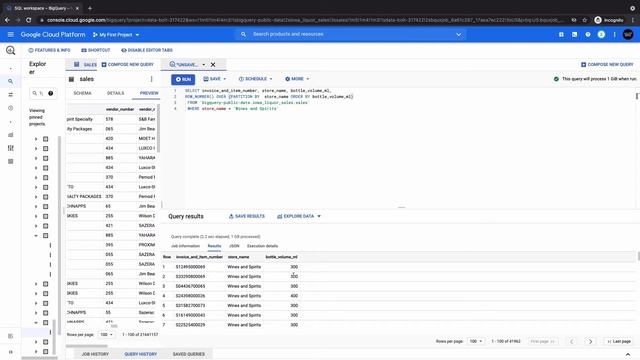The image size is (640, 360).
Task: Open the Help question mark in top bar
Action: (588, 35)
